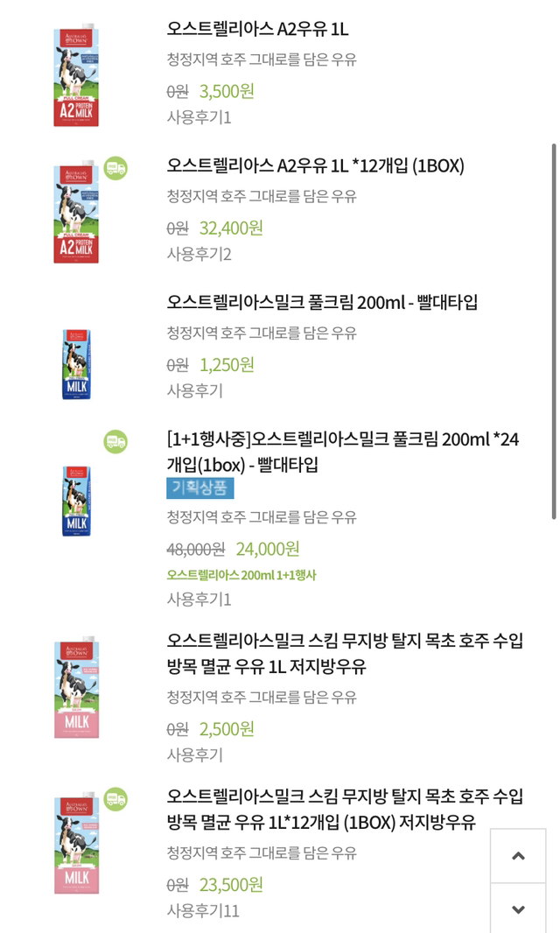The image size is (560, 933).
Task: Open 풀크림 200ml 빨대타입 product title
Action: (322, 302)
